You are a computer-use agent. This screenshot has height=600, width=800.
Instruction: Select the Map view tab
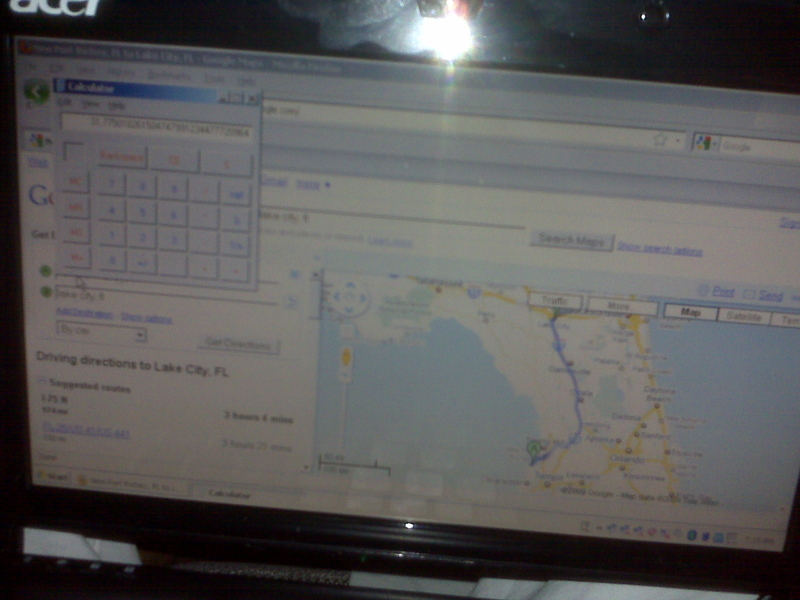tap(690, 312)
